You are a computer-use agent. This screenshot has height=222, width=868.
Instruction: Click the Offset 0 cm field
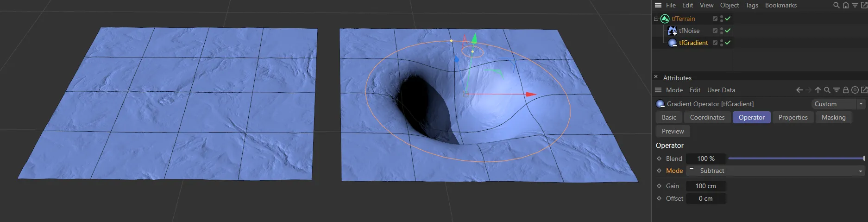click(x=706, y=198)
